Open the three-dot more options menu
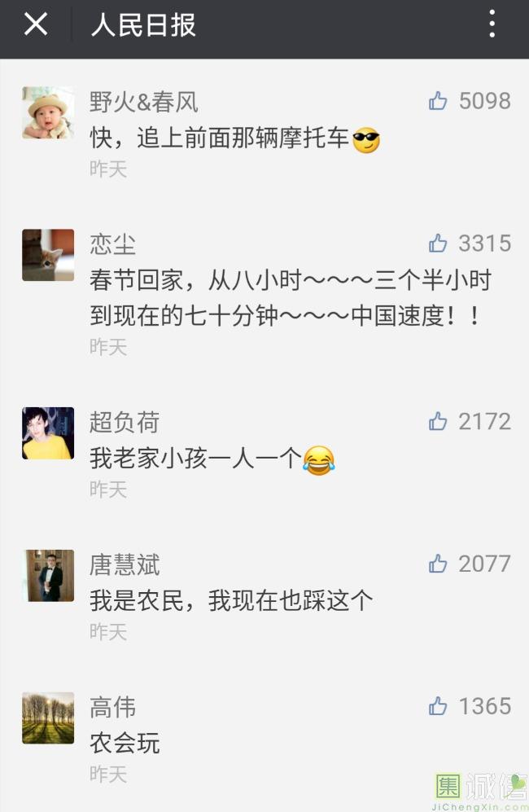Screen dimensions: 529x812 click(492, 24)
